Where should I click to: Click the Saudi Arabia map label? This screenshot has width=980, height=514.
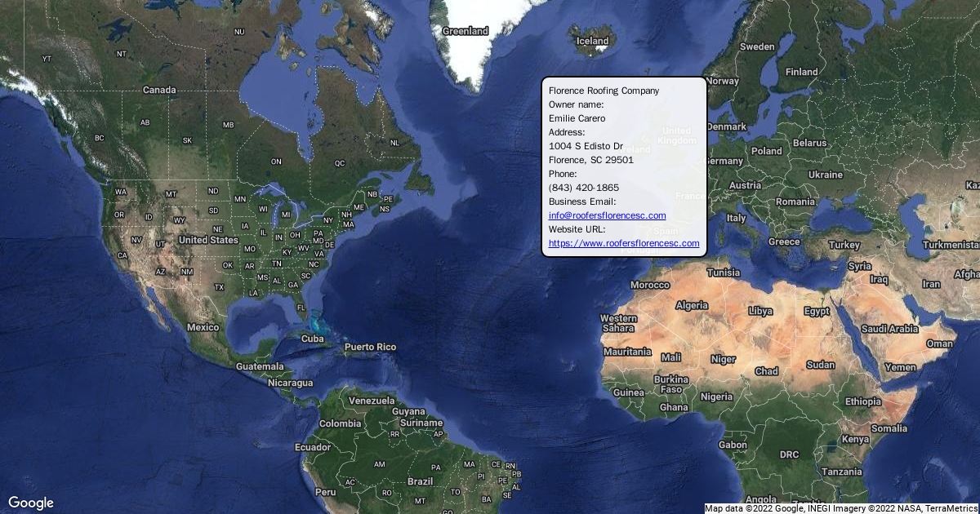[x=889, y=329]
